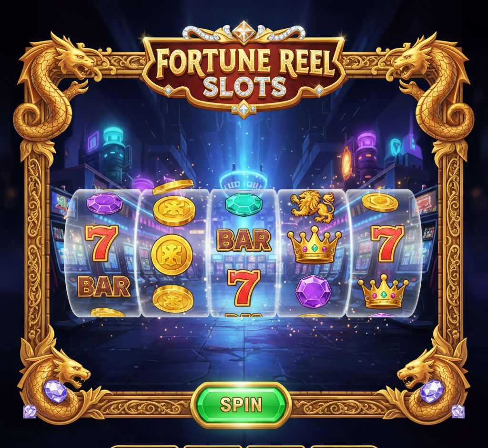Click the diamond held by bottom-left dragon

(55, 391)
